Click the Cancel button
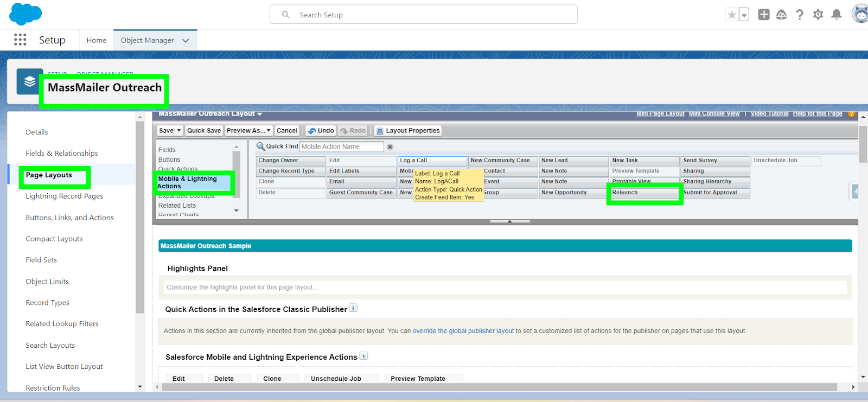The image size is (868, 402). pos(287,131)
